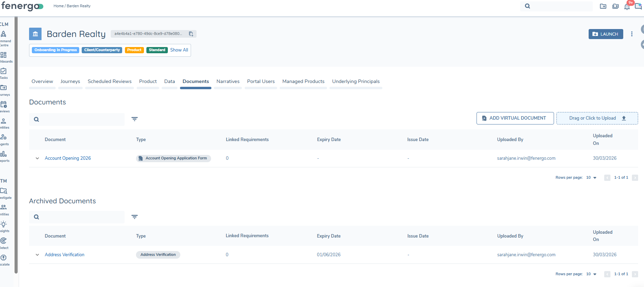Open the Scheduled Reviews tab
The image size is (644, 287).
110,82
